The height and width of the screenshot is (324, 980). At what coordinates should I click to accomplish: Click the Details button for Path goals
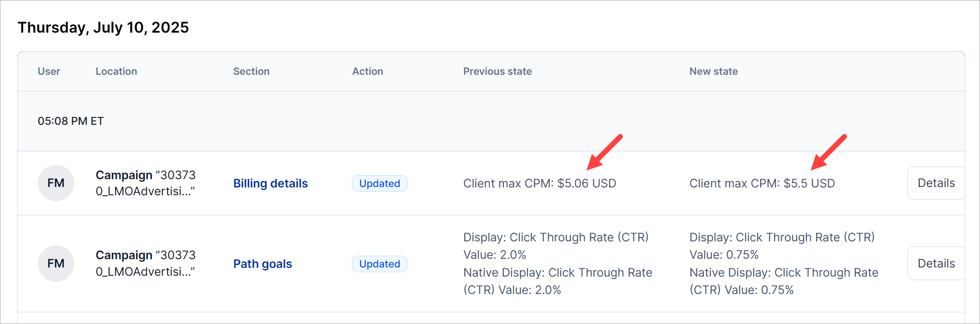tap(936, 264)
